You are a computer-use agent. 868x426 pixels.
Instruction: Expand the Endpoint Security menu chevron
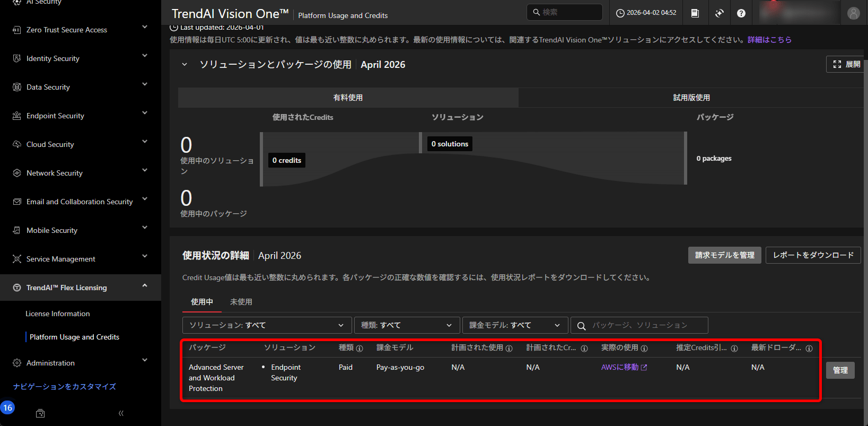(145, 113)
